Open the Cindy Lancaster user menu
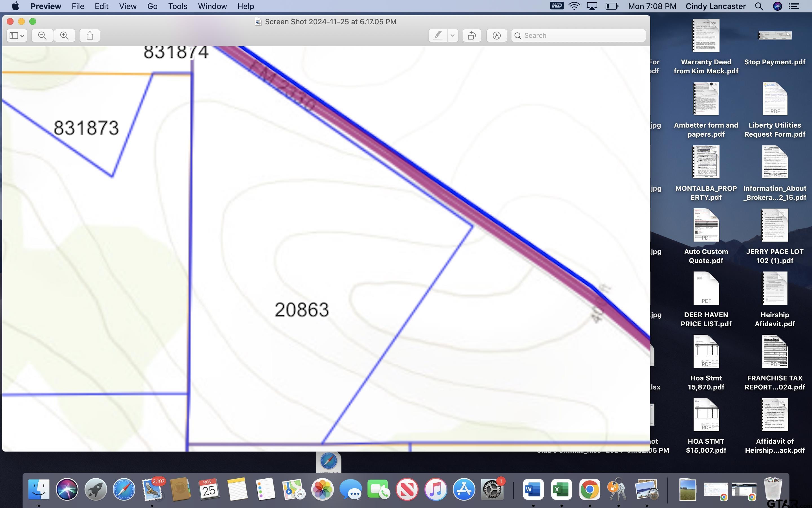This screenshot has width=812, height=508. tap(715, 6)
